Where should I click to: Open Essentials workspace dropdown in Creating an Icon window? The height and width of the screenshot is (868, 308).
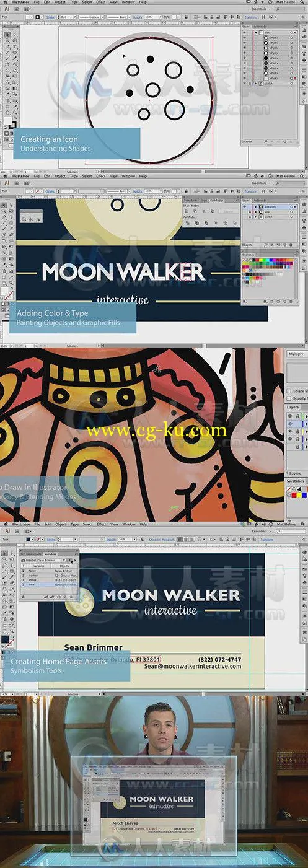coord(261,9)
